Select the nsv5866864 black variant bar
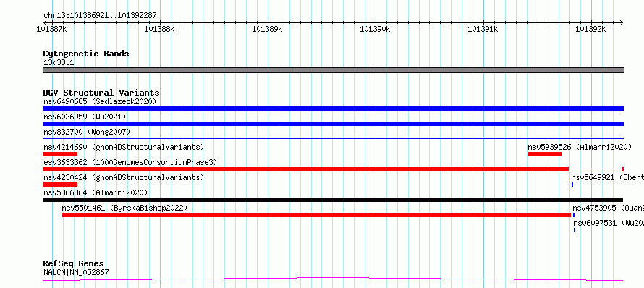 [x=333, y=200]
